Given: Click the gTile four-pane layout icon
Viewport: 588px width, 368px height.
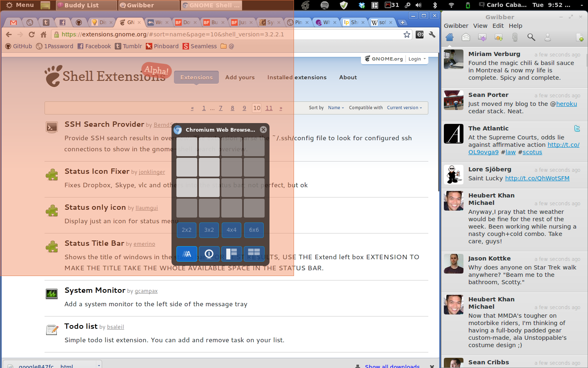Looking at the screenshot, I should tap(254, 254).
